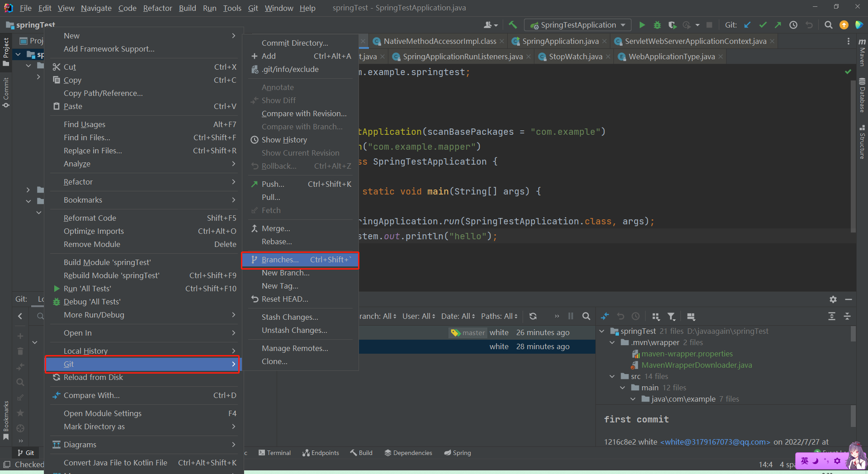Click Find Usages in context menu
Image resolution: width=868 pixels, height=474 pixels.
(144, 124)
